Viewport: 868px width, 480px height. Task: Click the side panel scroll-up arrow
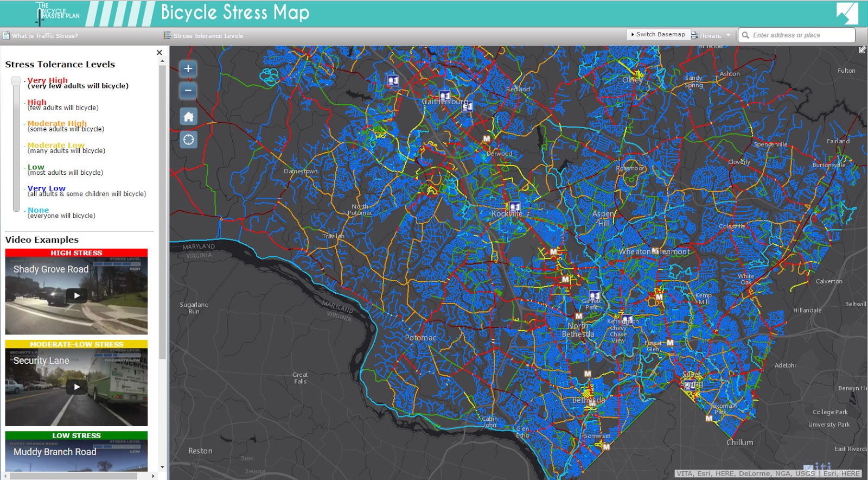pos(162,61)
